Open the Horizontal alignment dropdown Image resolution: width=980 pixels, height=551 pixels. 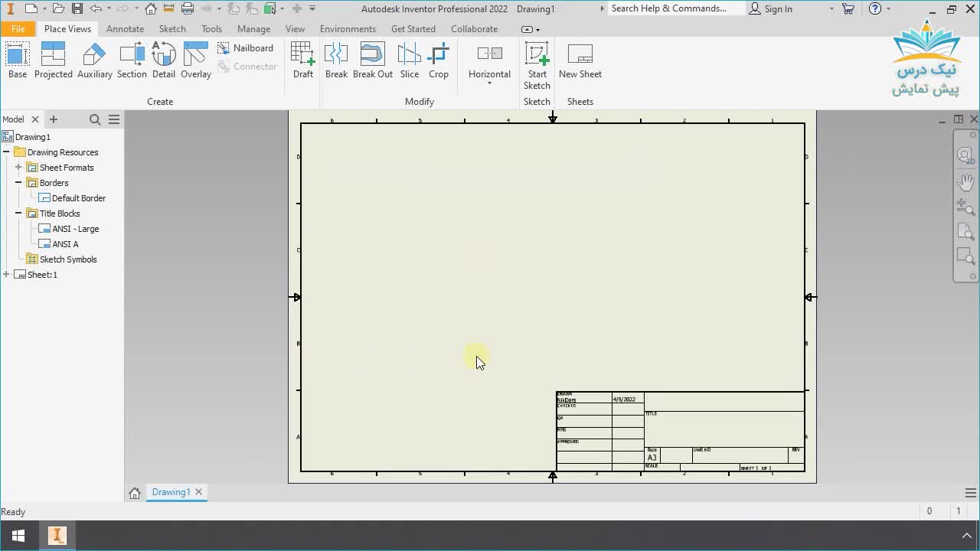[x=489, y=83]
